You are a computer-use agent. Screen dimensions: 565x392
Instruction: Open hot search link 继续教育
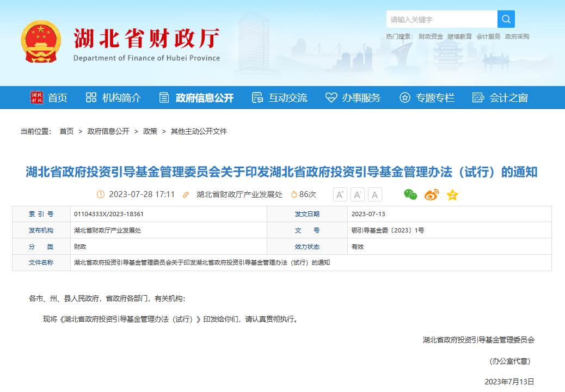(459, 36)
